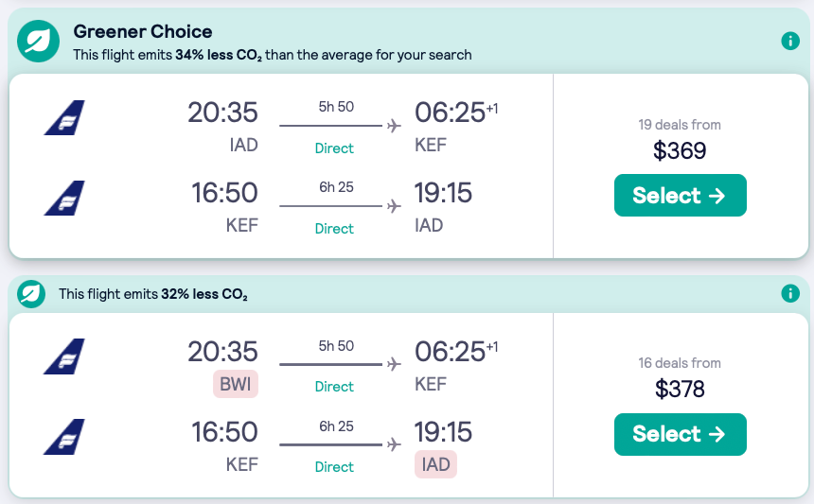
Task: Click '19 deals from' text
Action: (680, 124)
